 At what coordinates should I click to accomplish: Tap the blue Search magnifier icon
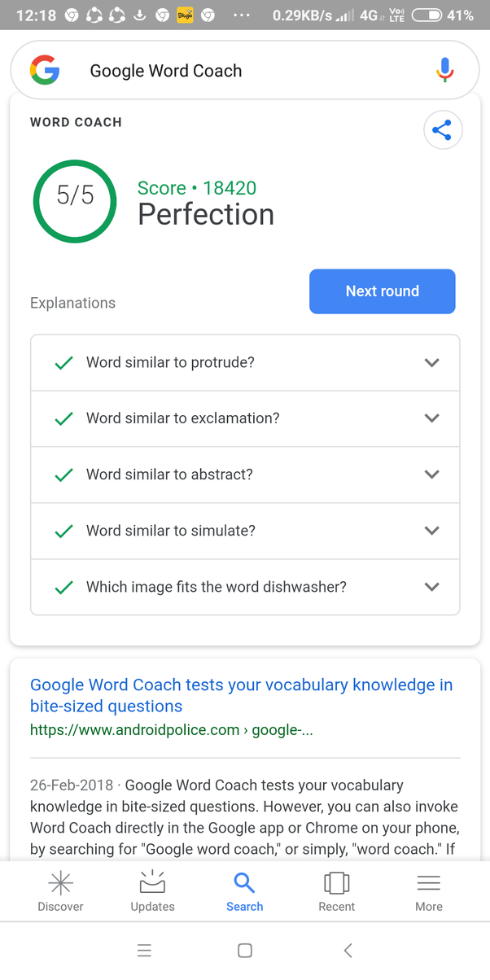pos(244,884)
